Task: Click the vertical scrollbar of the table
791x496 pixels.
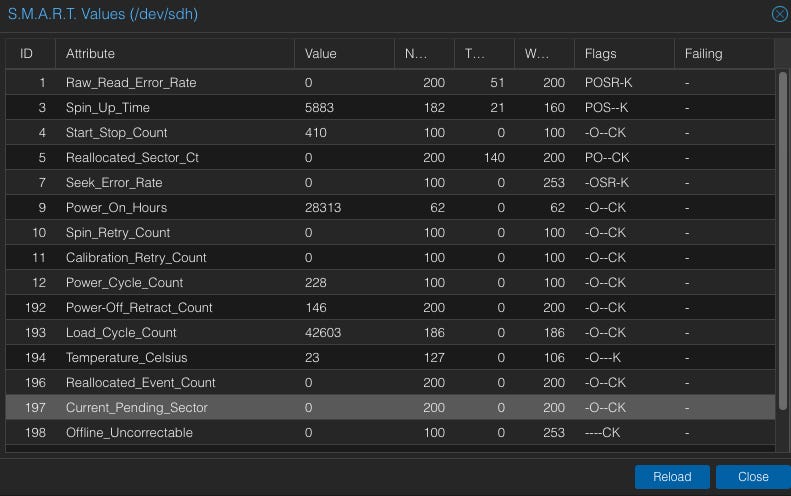Action: (782, 241)
